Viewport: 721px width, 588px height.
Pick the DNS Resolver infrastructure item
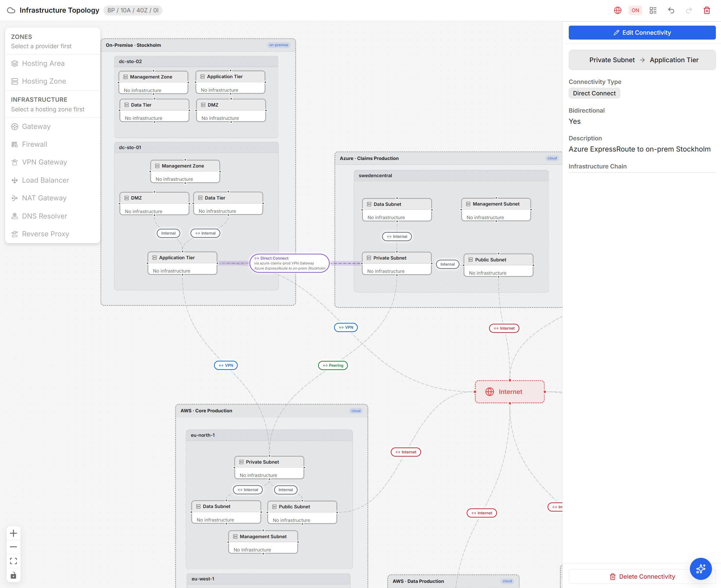click(x=53, y=216)
